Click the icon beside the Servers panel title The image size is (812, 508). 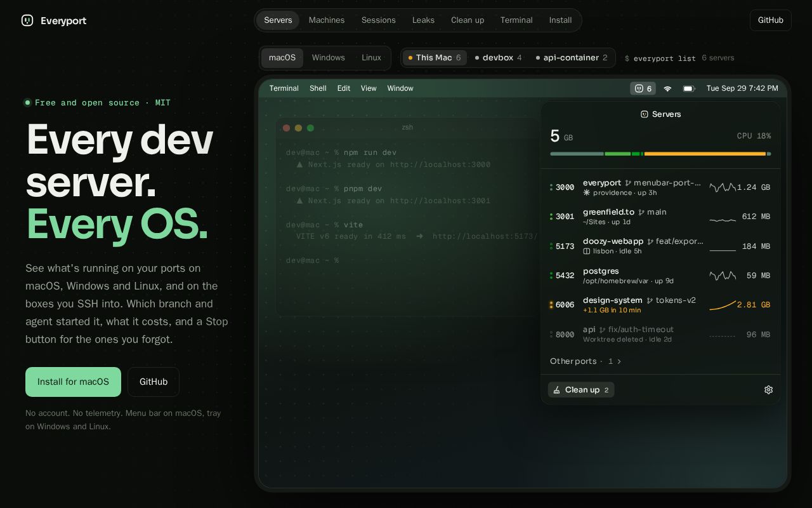[x=645, y=114]
